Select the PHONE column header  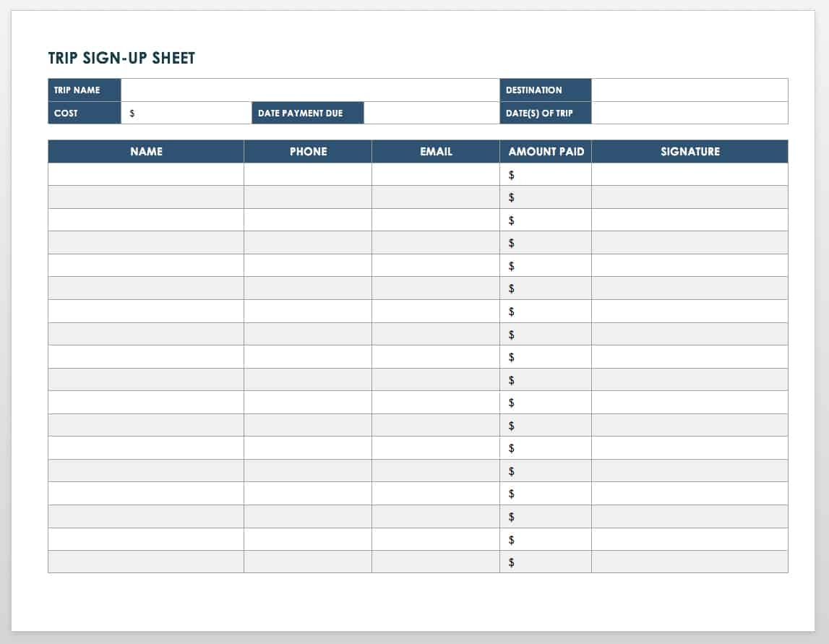[308, 152]
